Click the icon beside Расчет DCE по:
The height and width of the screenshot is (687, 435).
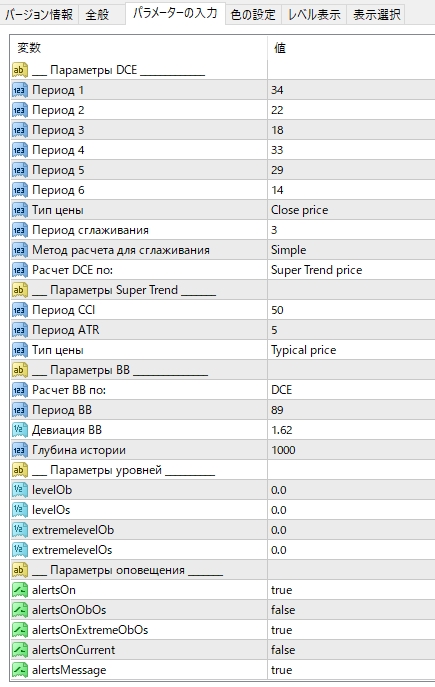pyautogui.click(x=20, y=270)
